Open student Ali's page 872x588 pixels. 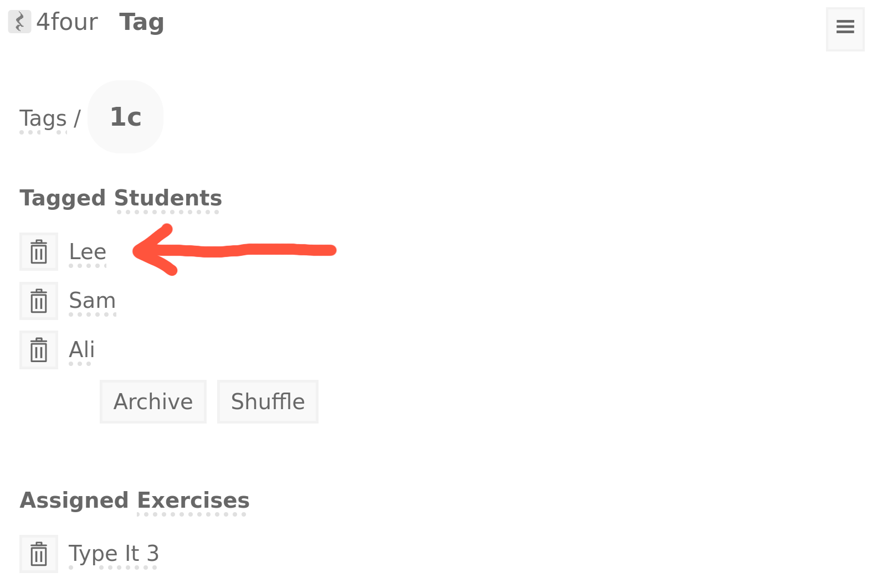tap(81, 350)
